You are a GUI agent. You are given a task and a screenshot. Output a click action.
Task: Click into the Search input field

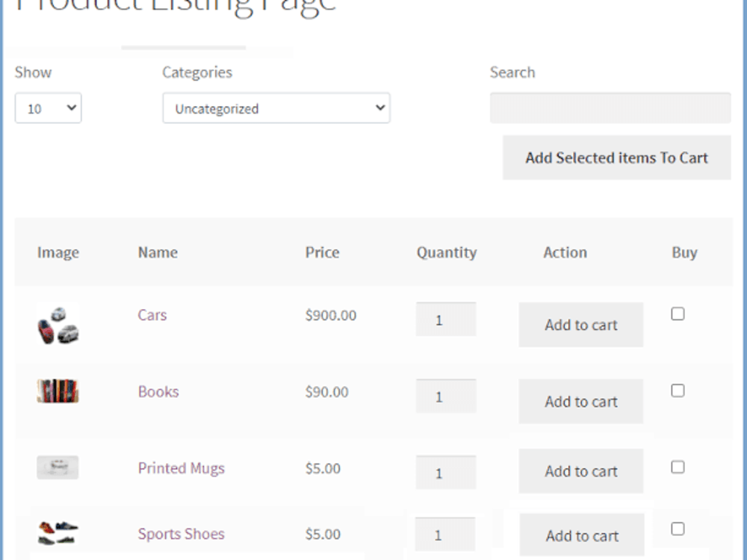click(610, 108)
